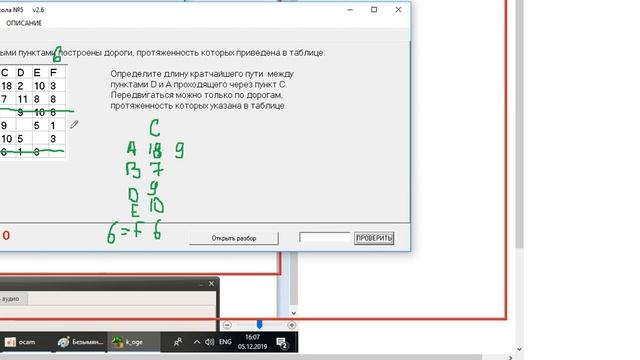Close the quiz application window
The height and width of the screenshot is (360, 640).
(x=398, y=10)
